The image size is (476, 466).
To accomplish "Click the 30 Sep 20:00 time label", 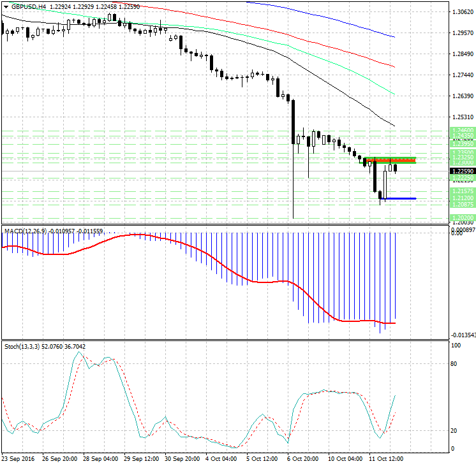I will (x=182, y=459).
